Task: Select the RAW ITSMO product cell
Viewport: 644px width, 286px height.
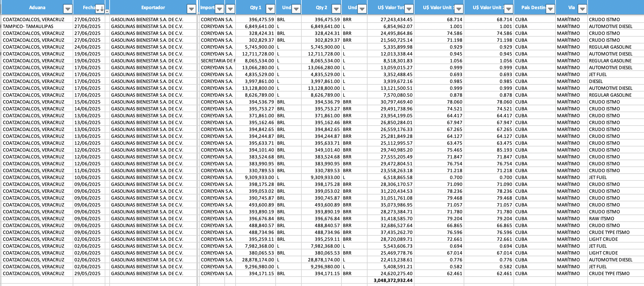Action: 601,219
